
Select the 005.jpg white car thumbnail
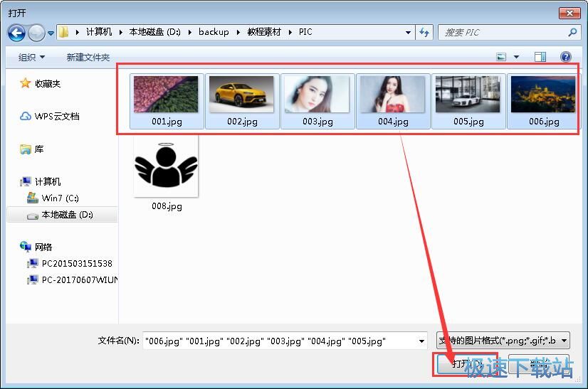468,95
